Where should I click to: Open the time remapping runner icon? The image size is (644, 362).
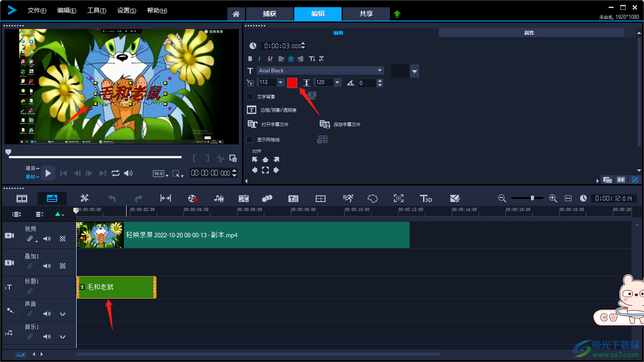pos(347,198)
